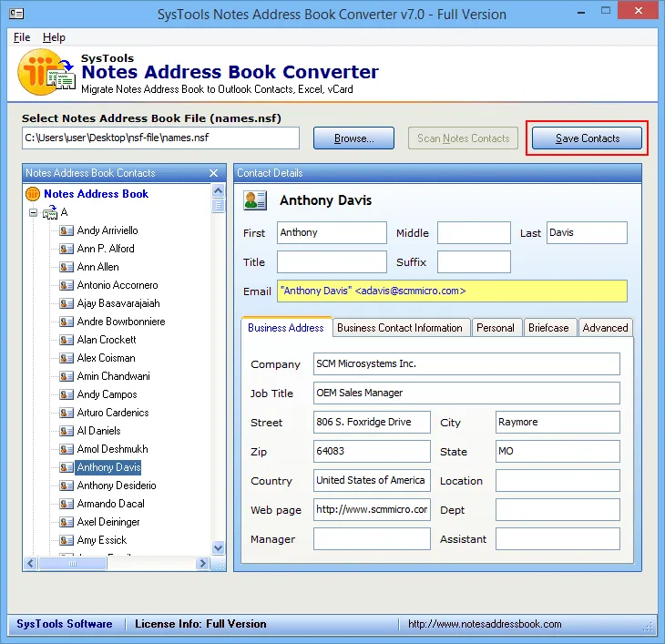Open the File menu
Image resolution: width=665 pixels, height=644 pixels.
22,37
